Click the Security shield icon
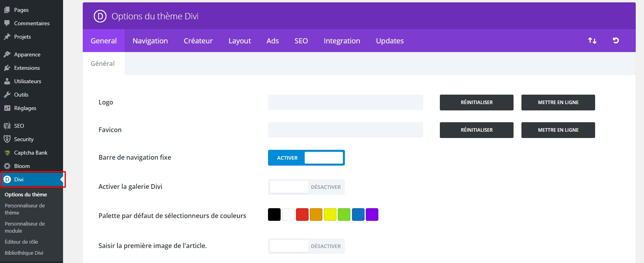644x263 pixels. [7, 139]
